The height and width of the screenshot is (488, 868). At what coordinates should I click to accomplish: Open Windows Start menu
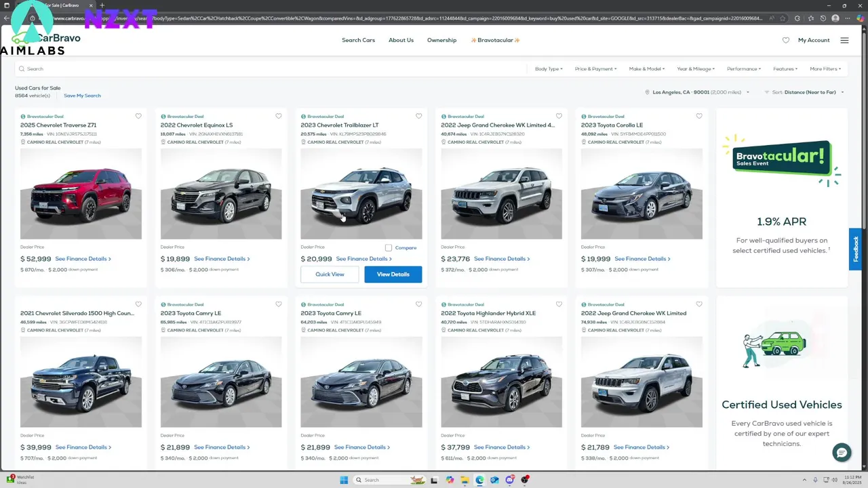(x=344, y=480)
